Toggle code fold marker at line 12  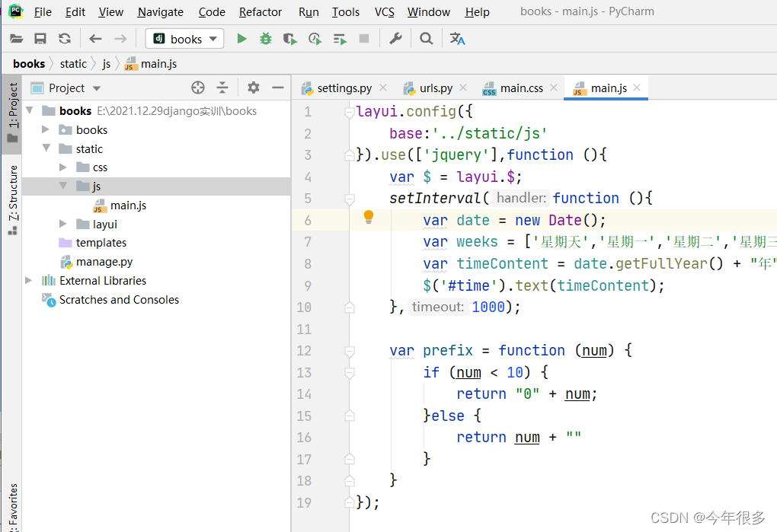click(x=350, y=352)
